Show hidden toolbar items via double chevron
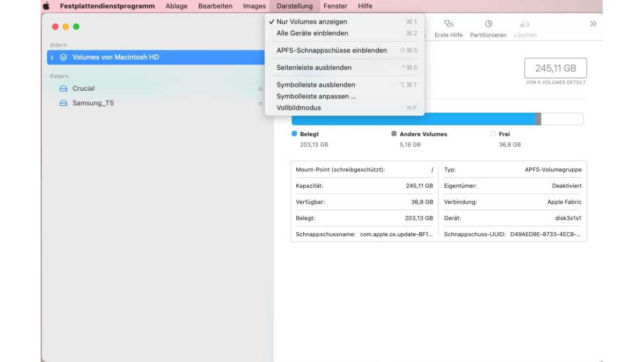The width and height of the screenshot is (644, 362). 593,24
